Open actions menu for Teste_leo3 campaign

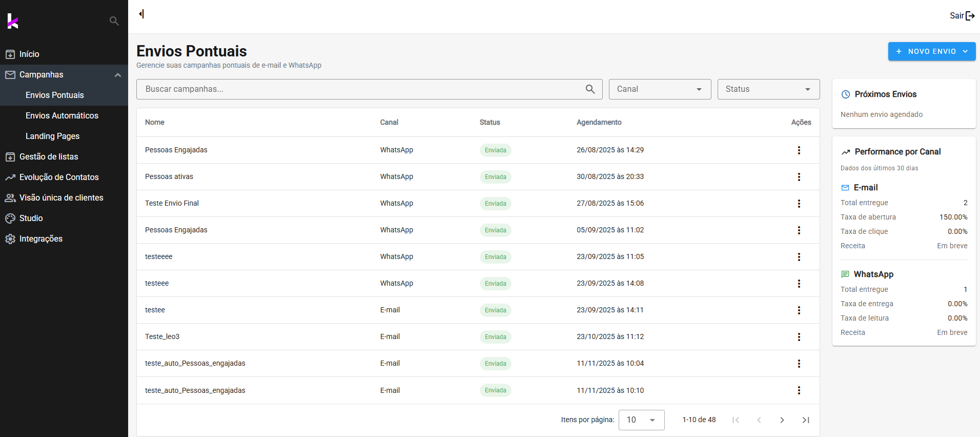click(x=799, y=337)
